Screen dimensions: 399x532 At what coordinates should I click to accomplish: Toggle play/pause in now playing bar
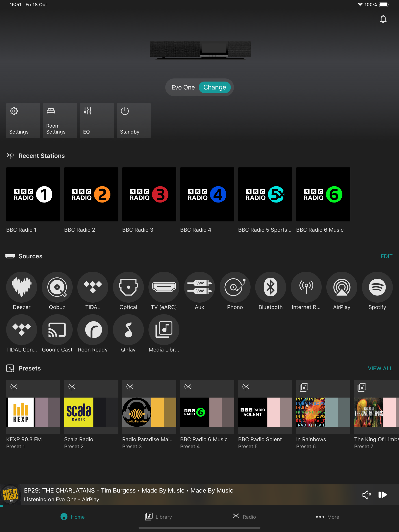coord(382,495)
